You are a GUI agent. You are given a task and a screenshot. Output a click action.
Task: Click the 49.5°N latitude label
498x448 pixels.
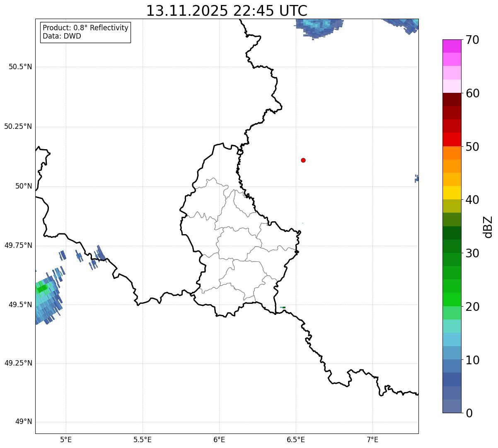tap(20, 305)
